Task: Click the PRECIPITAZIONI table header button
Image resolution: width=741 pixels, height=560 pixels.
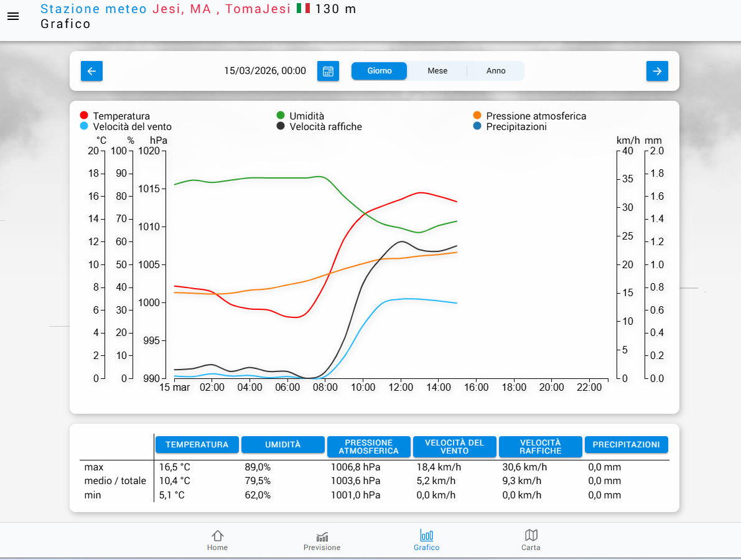Action: click(x=626, y=444)
